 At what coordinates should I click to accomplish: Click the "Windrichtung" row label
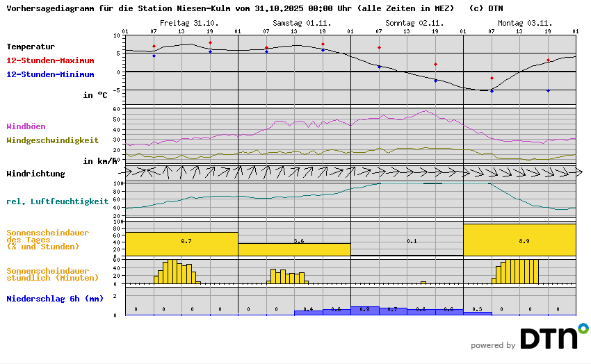tap(35, 174)
